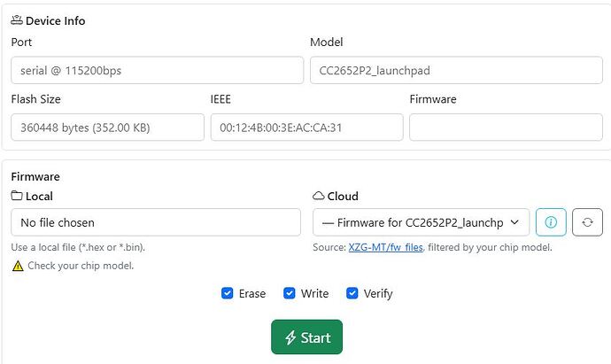The image size is (611, 364).
Task: Click the 'Use a local file (*.hex or *.bin).' hint
Action: pyautogui.click(x=78, y=247)
